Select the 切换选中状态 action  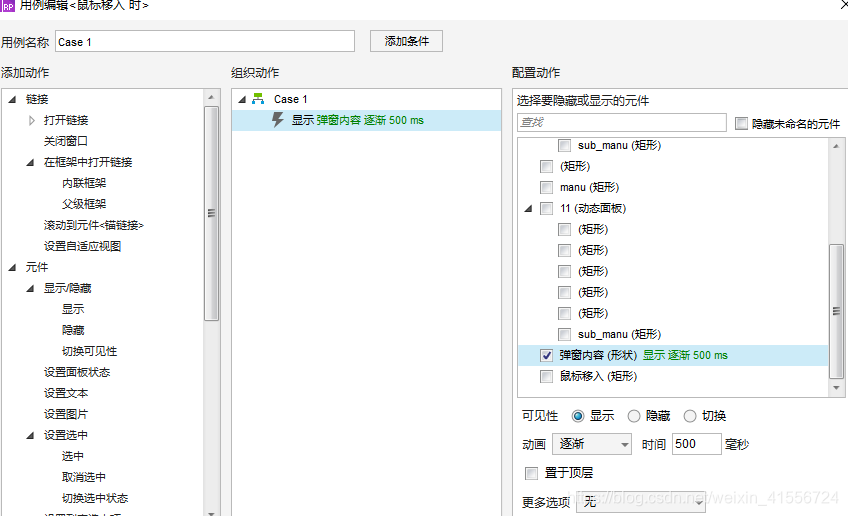95,498
